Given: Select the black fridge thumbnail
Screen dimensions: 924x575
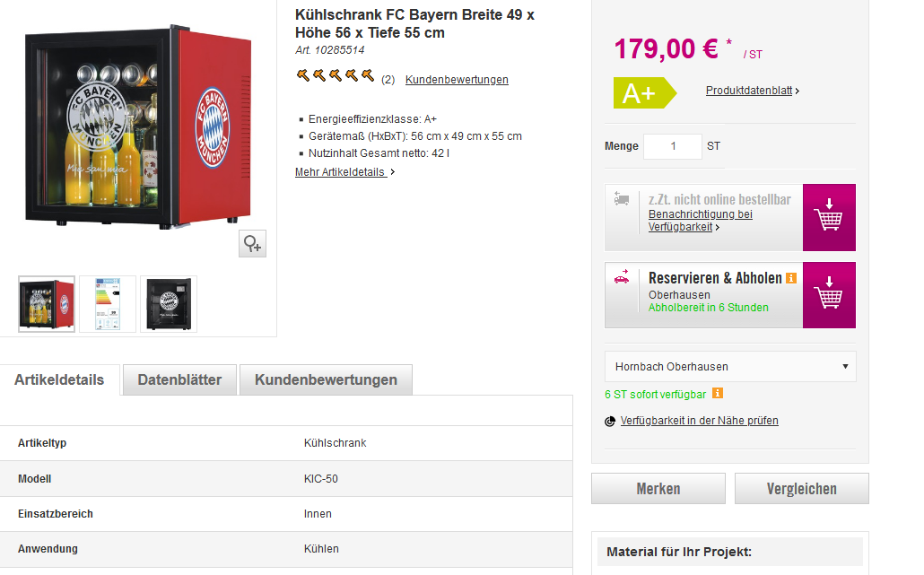Looking at the screenshot, I should click(169, 304).
